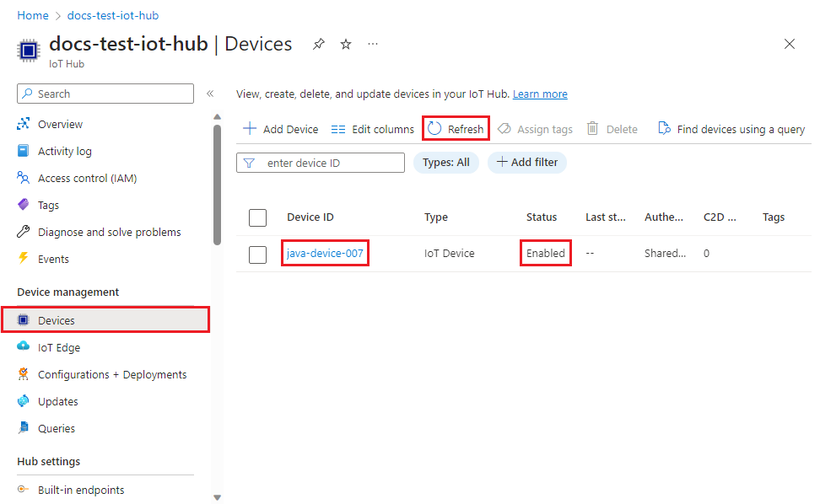Collapse the sidebar with double chevron

pos(210,94)
